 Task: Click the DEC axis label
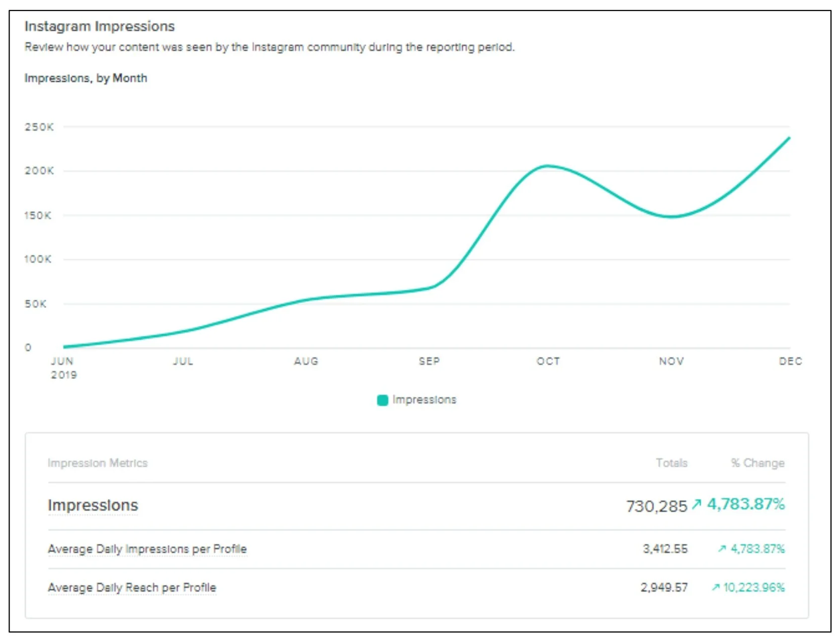(x=791, y=361)
